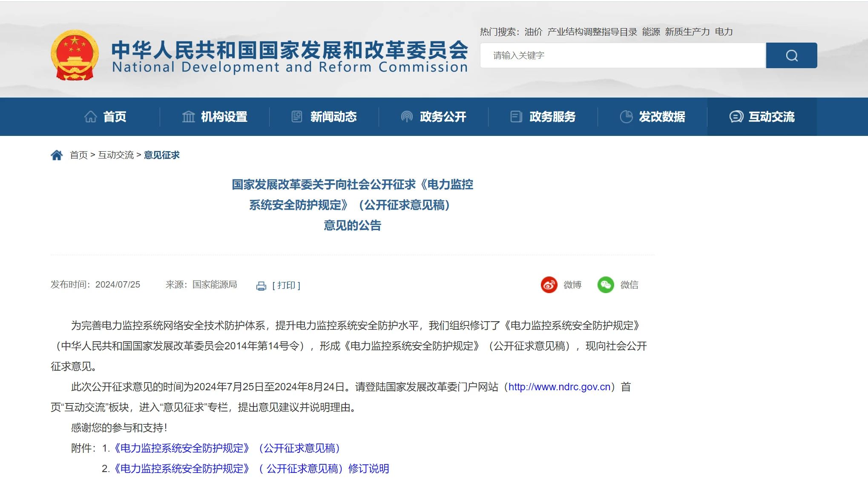This screenshot has width=868, height=504.
Task: Share via the WeChat icon
Action: pyautogui.click(x=605, y=285)
